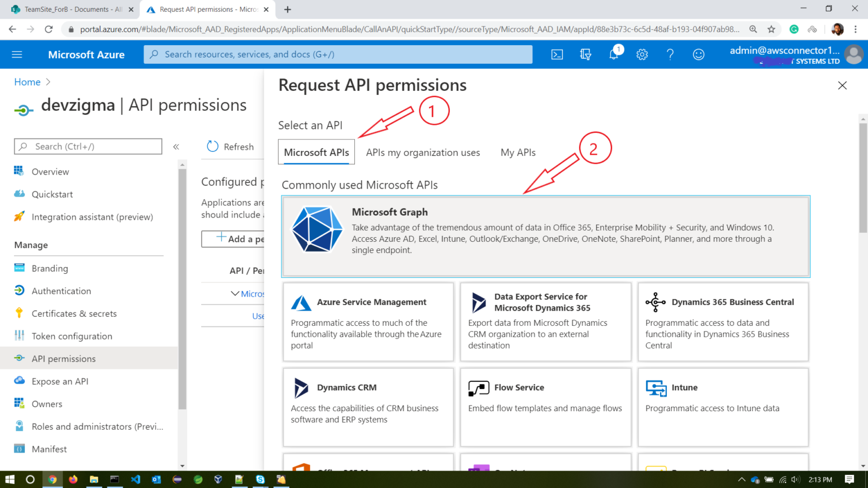This screenshot has height=488, width=868.
Task: Open the APIs my organization uses tab
Action: [x=423, y=152]
